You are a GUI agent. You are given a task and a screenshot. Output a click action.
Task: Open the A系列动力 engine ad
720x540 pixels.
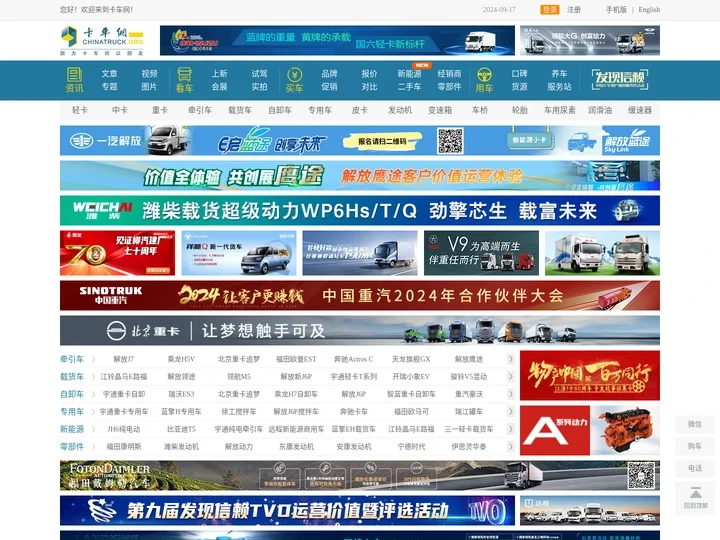click(590, 430)
